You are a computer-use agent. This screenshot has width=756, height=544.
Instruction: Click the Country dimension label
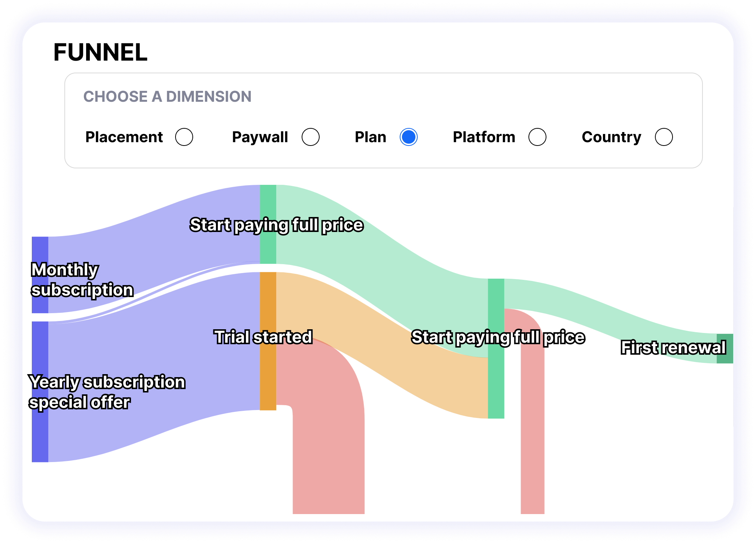(612, 137)
